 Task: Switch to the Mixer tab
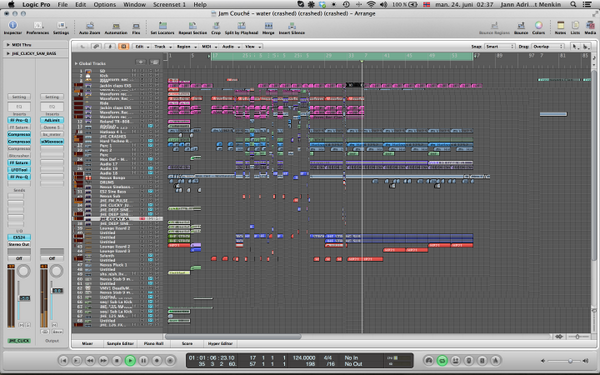(87, 344)
